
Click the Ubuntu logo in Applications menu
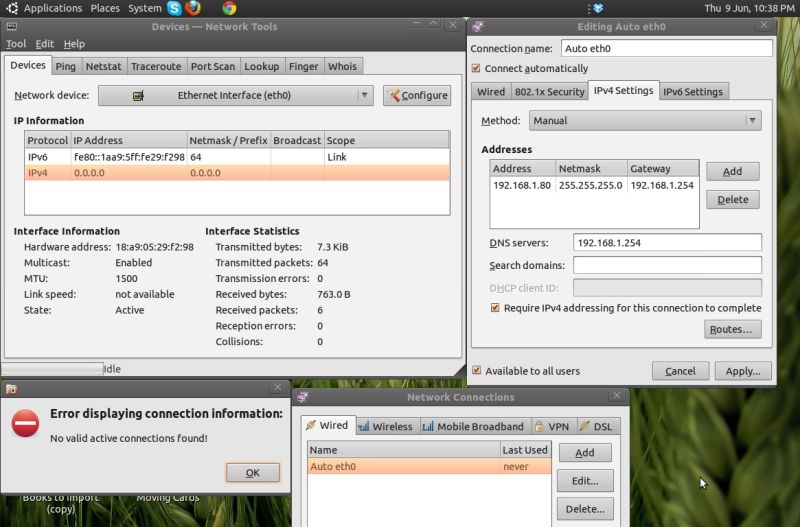(12, 8)
